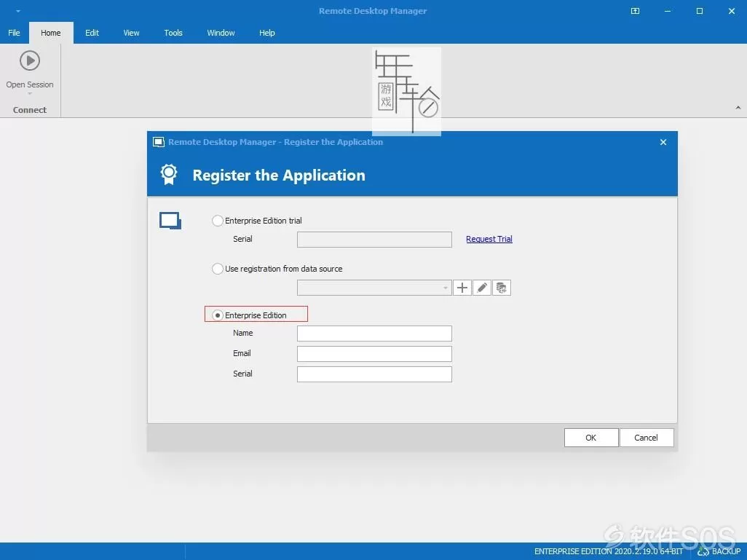Click the trial Serial input field

pyautogui.click(x=374, y=240)
